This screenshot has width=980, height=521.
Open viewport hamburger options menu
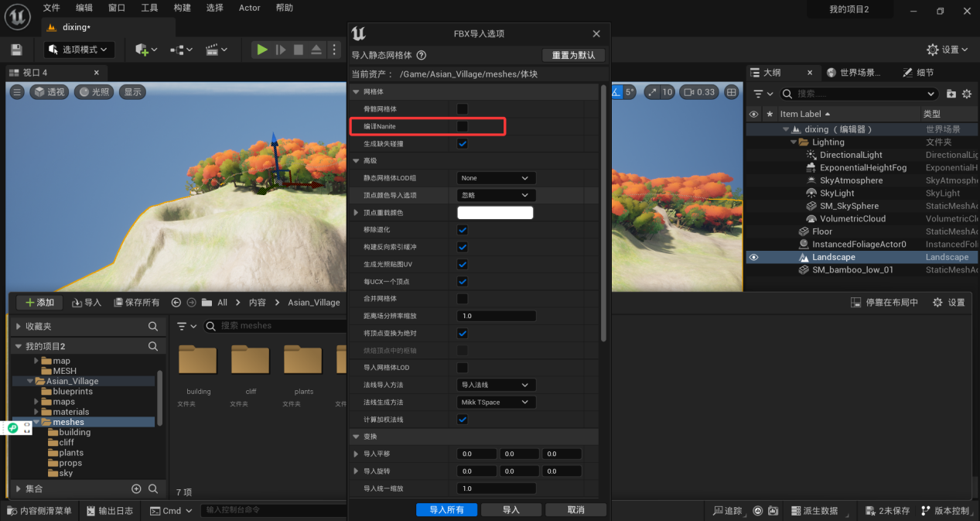click(x=17, y=91)
